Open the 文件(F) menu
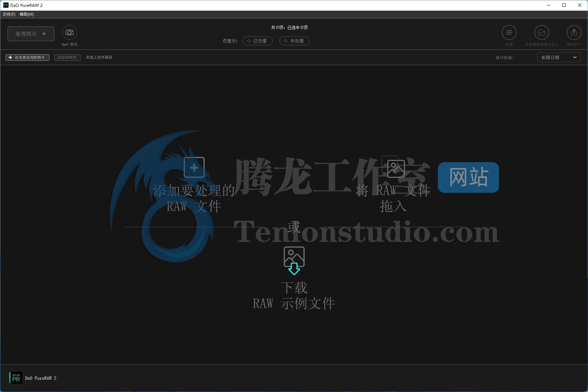The height and width of the screenshot is (392, 588). [x=9, y=14]
